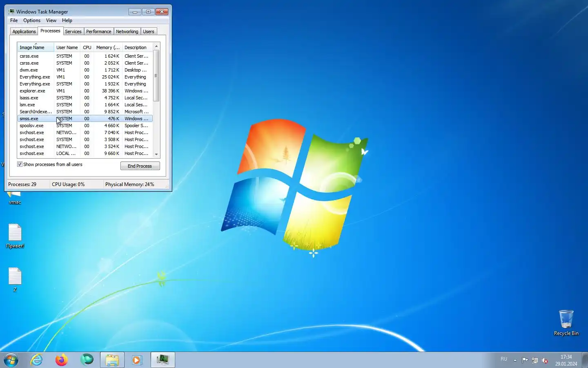588x368 pixels.
Task: Sort by Description column header
Action: tap(137, 47)
